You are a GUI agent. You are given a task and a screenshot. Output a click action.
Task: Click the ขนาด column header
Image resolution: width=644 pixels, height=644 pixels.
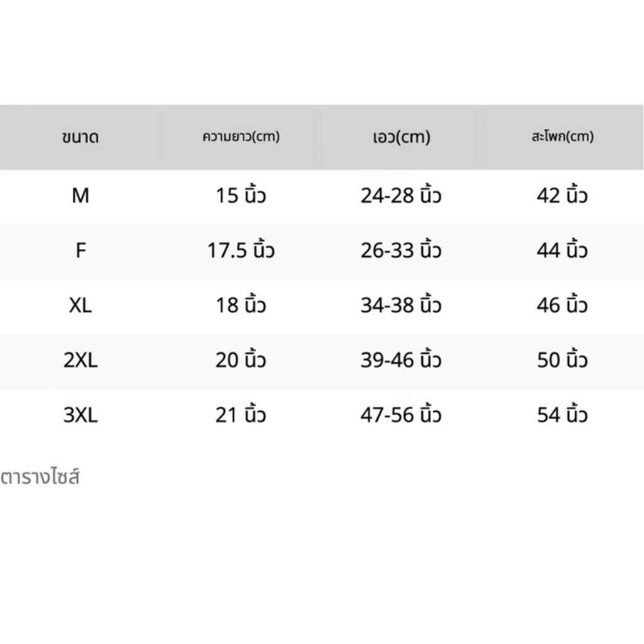[80, 137]
